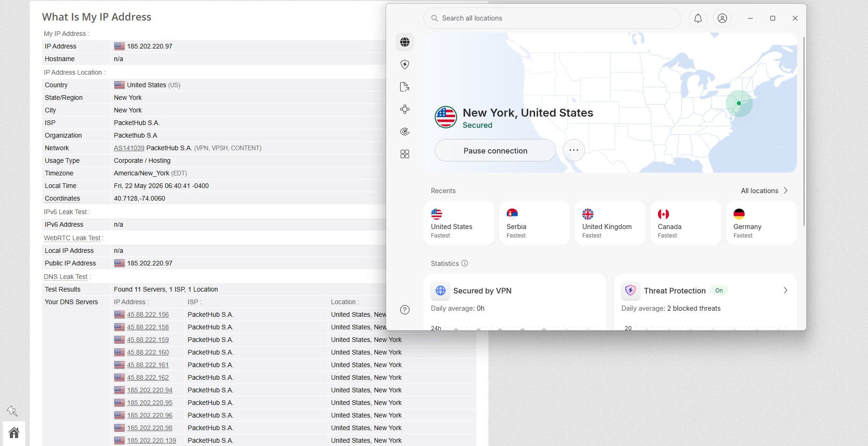Open DNS server 185.202.220.94 link
This screenshot has width=868, height=446.
(150, 390)
